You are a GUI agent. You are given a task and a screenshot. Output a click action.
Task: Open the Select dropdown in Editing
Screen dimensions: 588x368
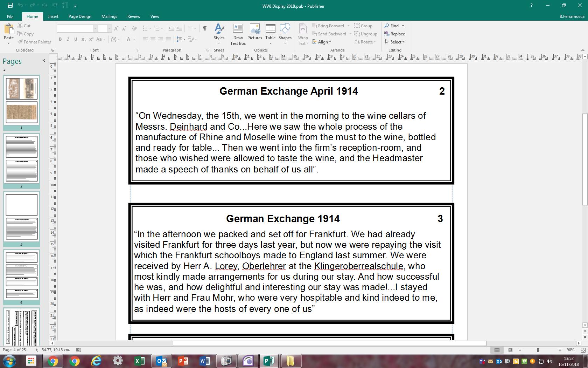tap(395, 42)
